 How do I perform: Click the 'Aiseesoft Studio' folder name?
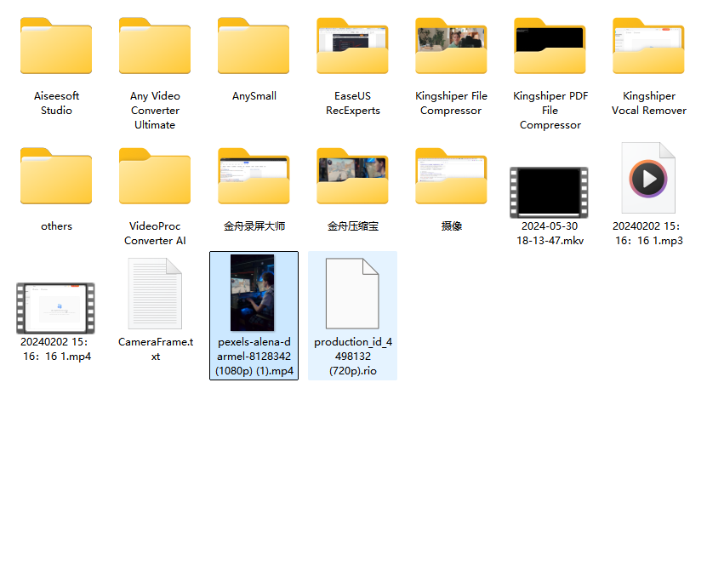point(56,103)
